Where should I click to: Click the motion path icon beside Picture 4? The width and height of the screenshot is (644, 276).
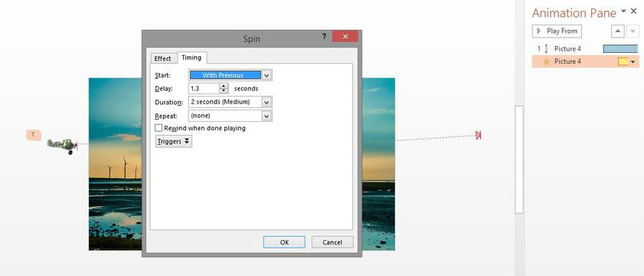[x=546, y=48]
